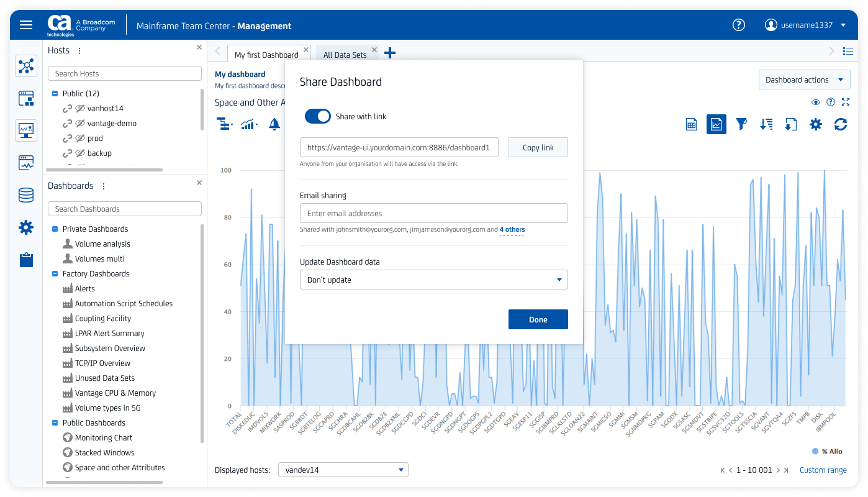This screenshot has height=497, width=868.
Task: Toggle the % Allo legend series
Action: 827,451
